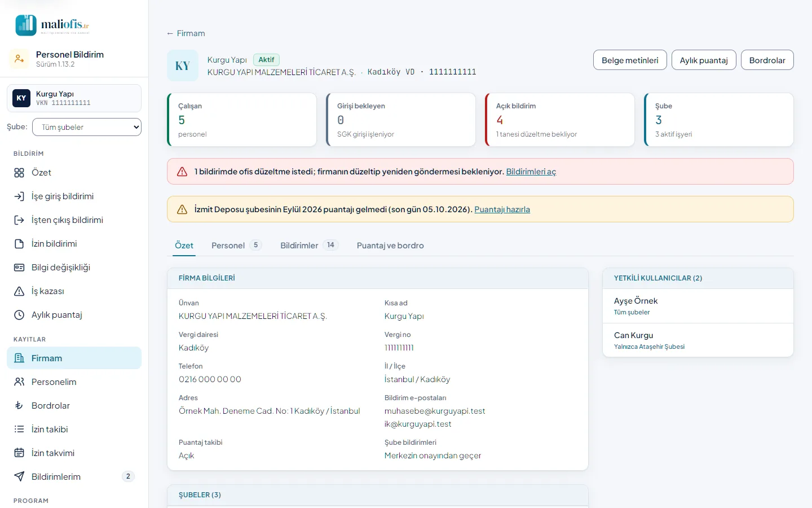Click the Bordrolar header button
The width and height of the screenshot is (812, 508).
point(767,60)
